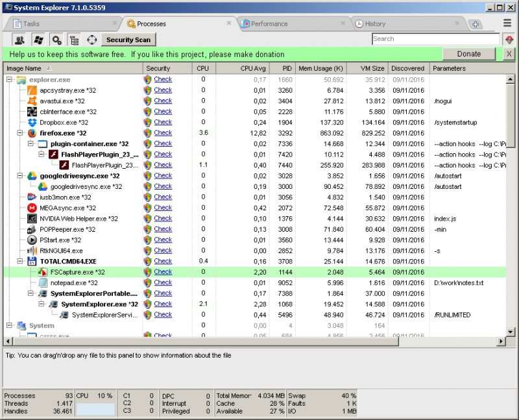Screen dimensions: 519x420
Task: Click the Check link for firefox.exe
Action: tap(163, 133)
